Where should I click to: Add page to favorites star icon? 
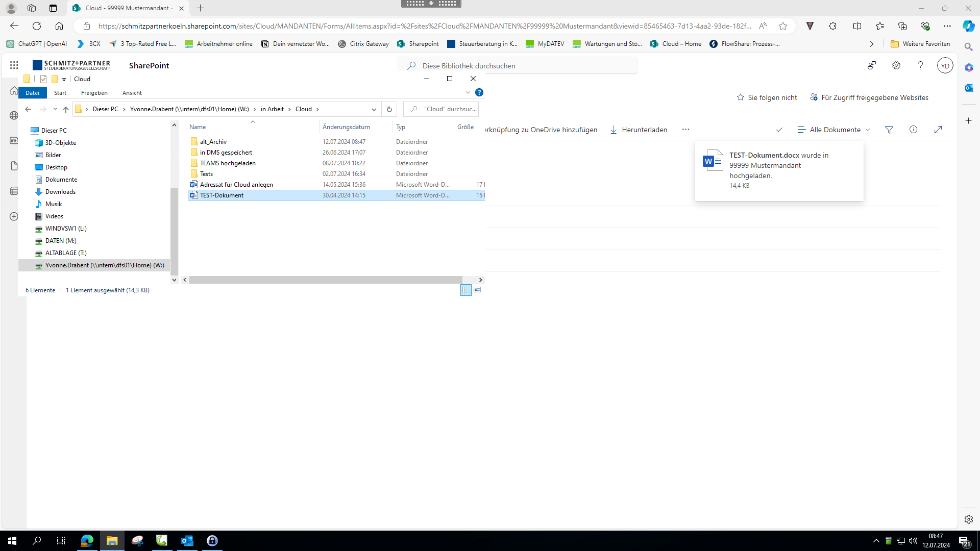point(782,26)
